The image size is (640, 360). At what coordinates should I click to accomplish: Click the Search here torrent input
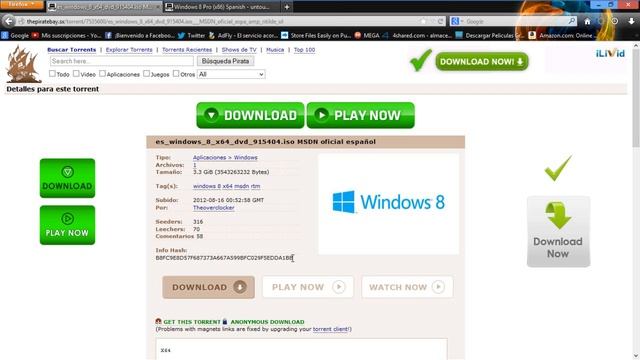click(122, 61)
